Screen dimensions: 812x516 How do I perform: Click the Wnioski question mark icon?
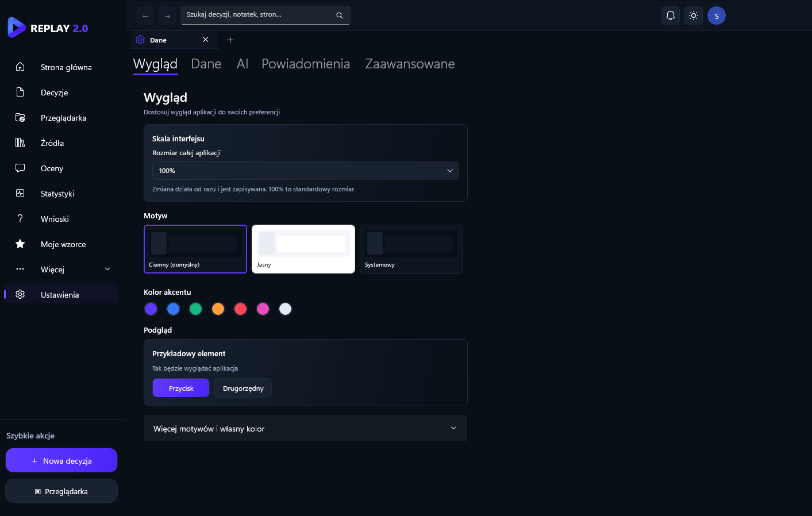[20, 218]
